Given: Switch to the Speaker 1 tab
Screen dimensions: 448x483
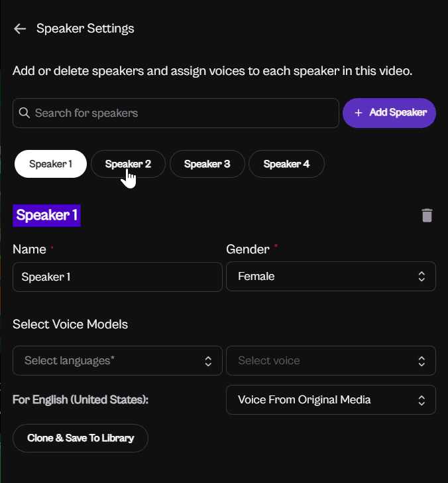Looking at the screenshot, I should pyautogui.click(x=50, y=164).
